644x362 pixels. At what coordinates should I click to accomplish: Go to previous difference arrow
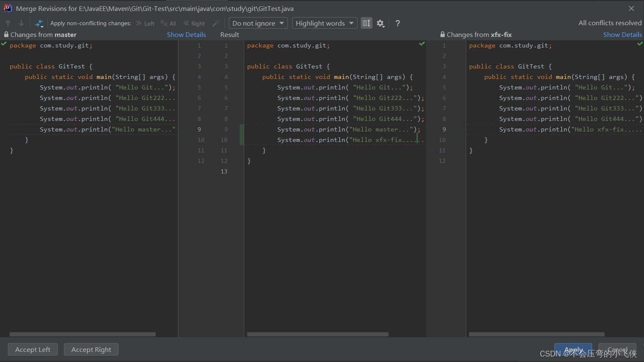(x=8, y=23)
